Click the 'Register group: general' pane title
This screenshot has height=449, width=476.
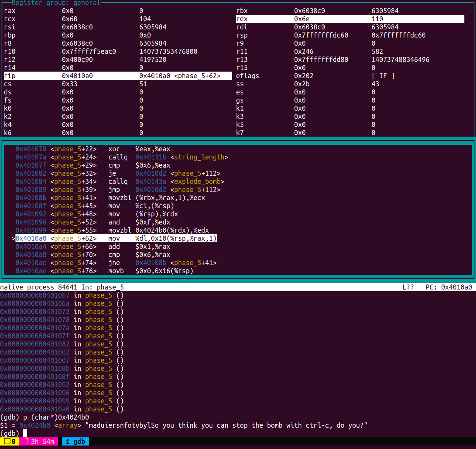click(x=56, y=3)
